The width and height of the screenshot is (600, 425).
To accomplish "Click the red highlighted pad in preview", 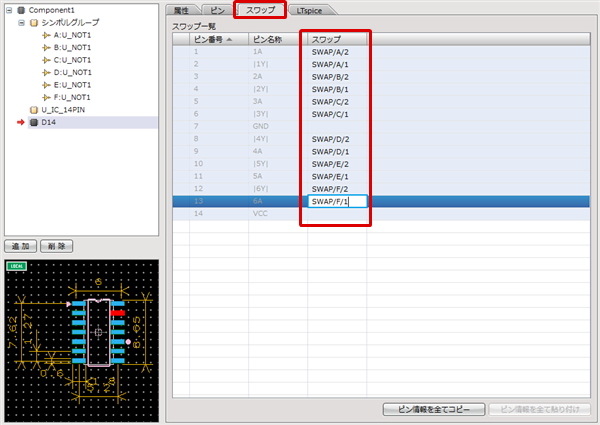I will pyautogui.click(x=117, y=313).
